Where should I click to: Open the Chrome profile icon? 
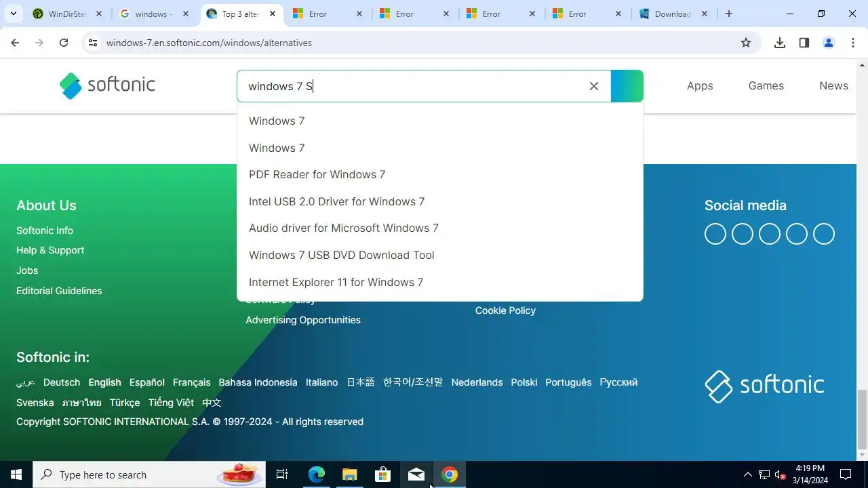(829, 43)
